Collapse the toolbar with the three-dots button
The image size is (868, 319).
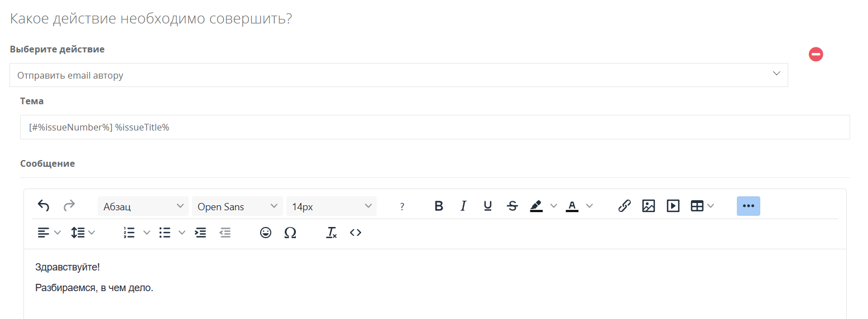tap(749, 206)
